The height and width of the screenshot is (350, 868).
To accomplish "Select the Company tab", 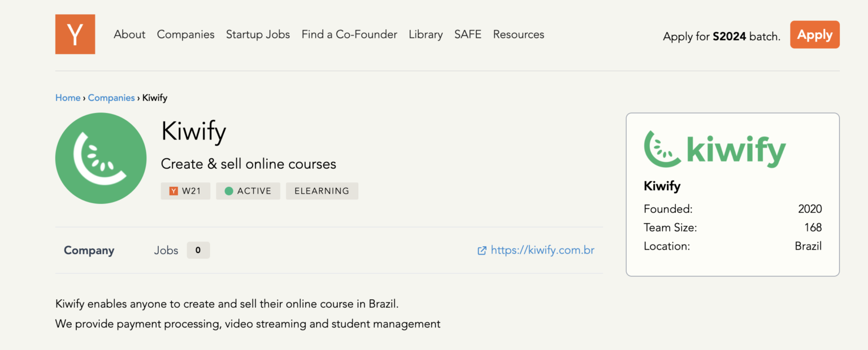I will [x=89, y=251].
